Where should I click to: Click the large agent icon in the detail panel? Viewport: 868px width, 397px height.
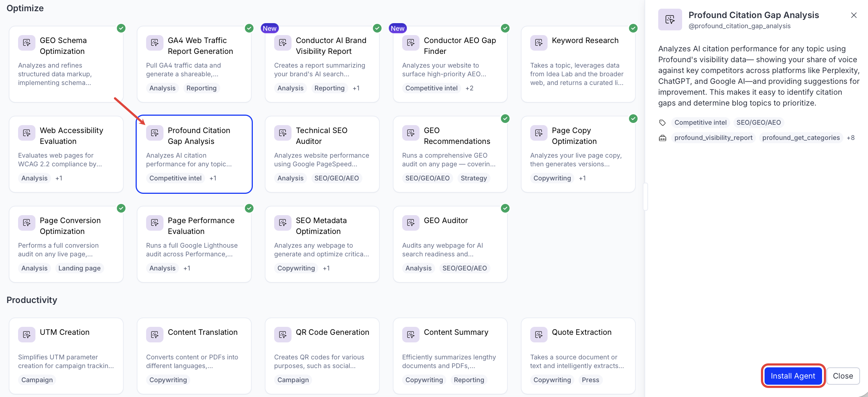coord(670,20)
